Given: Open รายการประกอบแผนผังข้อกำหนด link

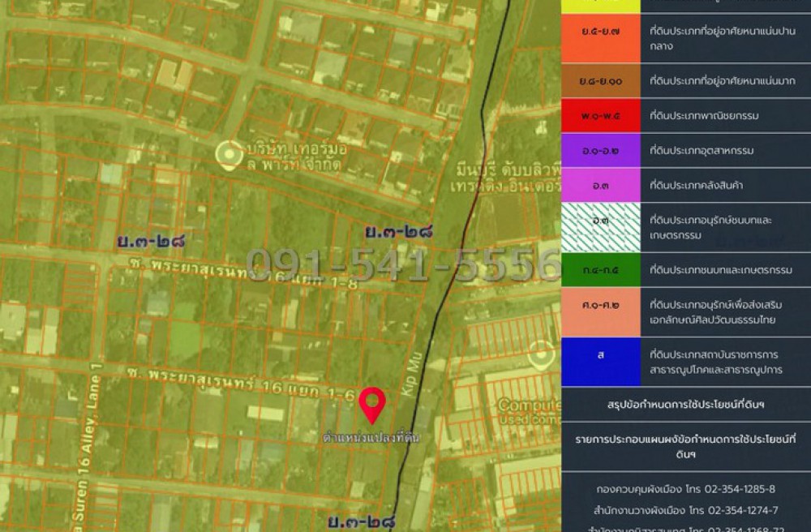Looking at the screenshot, I should (x=685, y=447).
